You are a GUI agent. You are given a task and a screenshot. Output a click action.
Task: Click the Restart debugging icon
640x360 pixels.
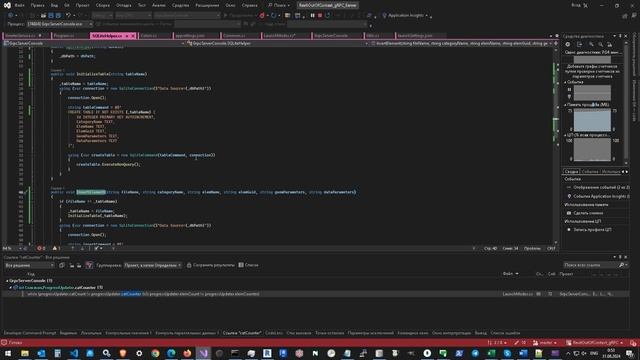tap(328, 16)
